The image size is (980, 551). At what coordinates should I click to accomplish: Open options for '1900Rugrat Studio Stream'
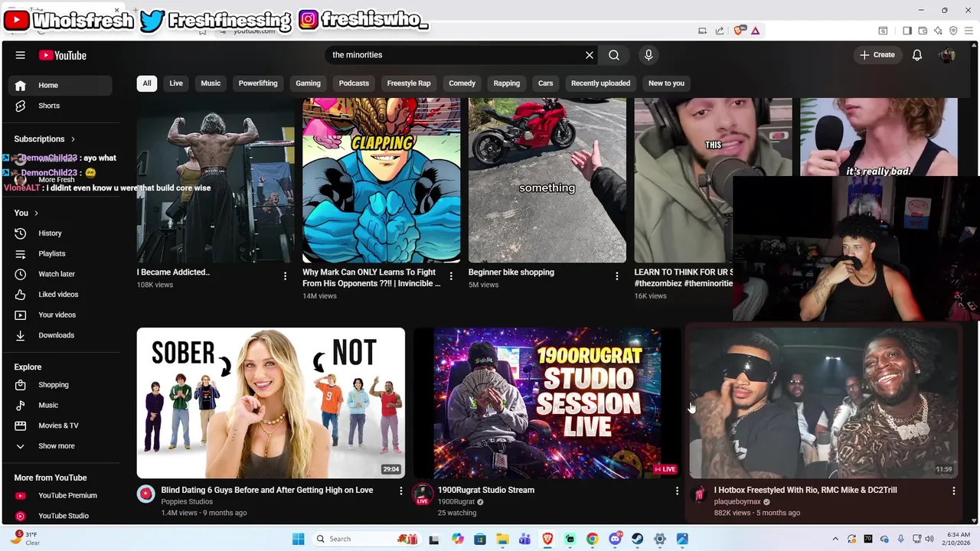click(x=677, y=491)
